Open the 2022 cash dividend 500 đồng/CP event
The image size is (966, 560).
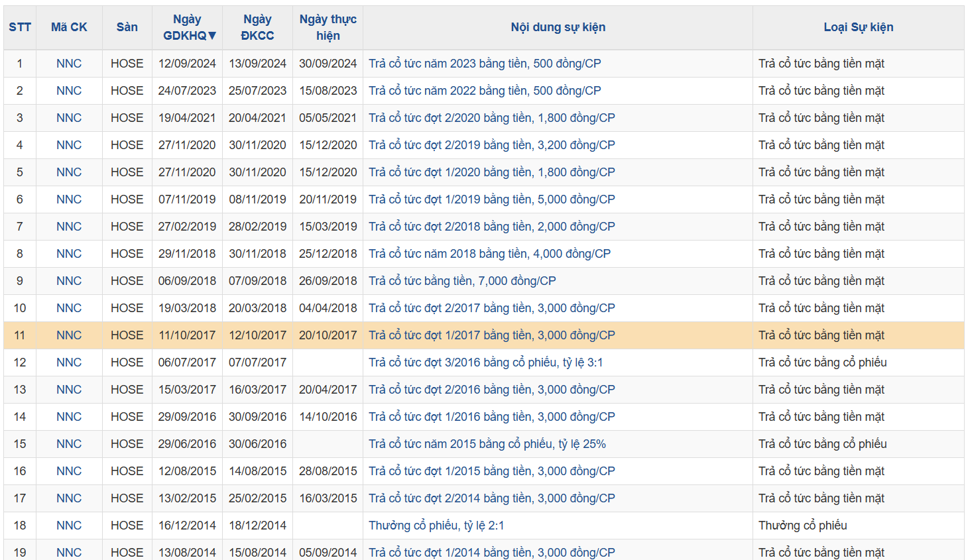tap(485, 91)
